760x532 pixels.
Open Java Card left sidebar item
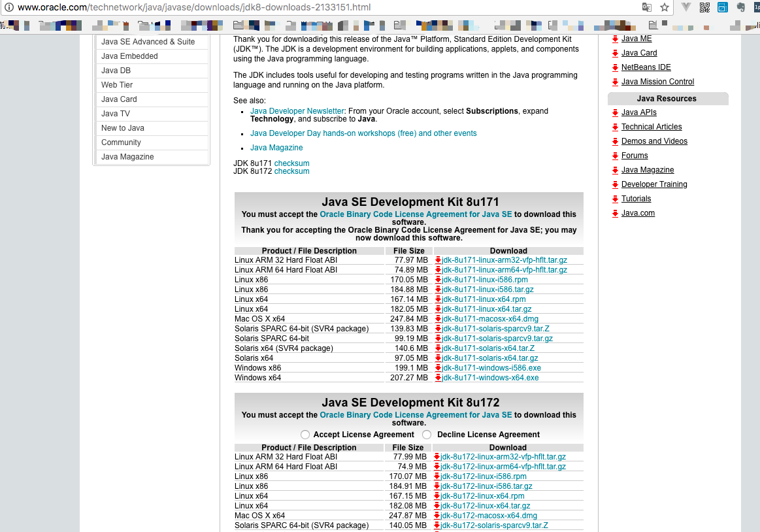coord(152,99)
